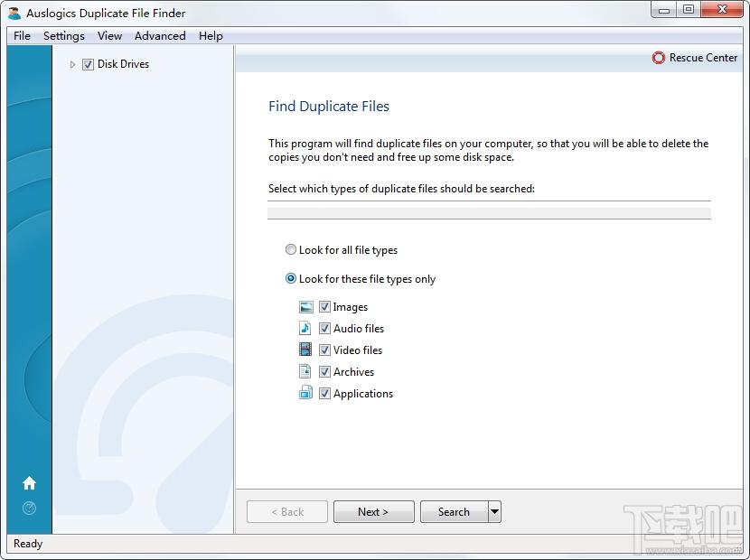
Task: Click the Back button
Action: [x=287, y=512]
